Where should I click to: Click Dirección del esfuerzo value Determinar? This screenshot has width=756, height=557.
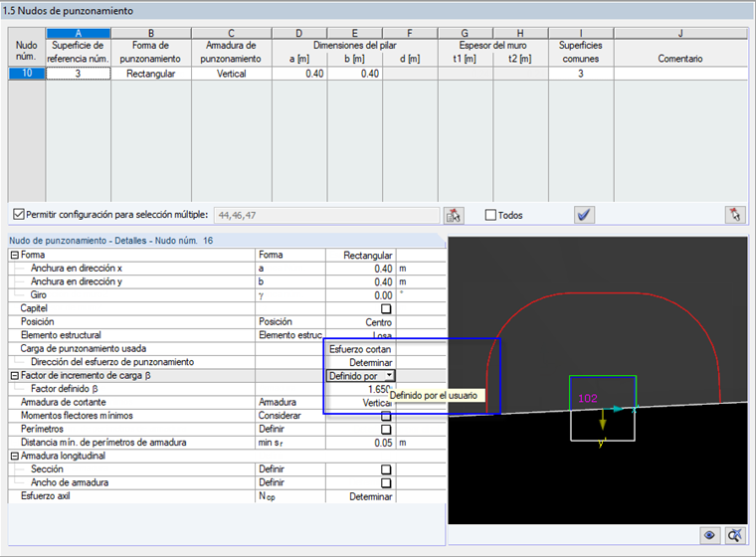361,362
